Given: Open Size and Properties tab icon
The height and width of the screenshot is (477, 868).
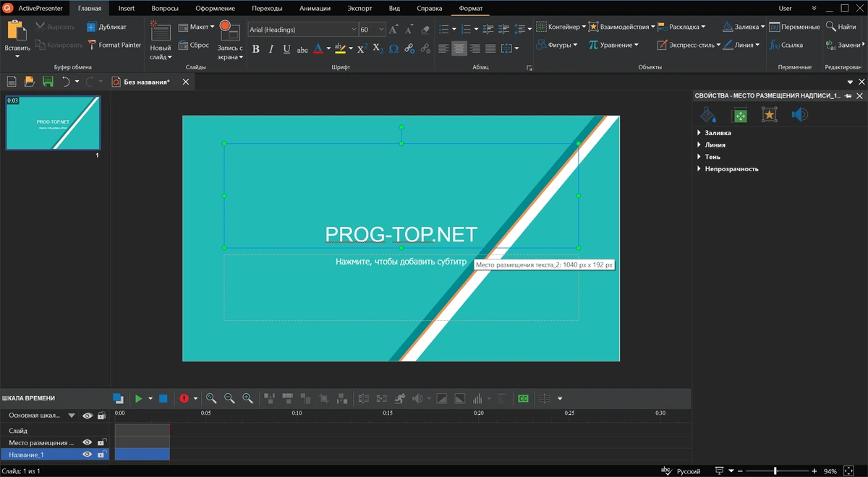Looking at the screenshot, I should point(739,115).
